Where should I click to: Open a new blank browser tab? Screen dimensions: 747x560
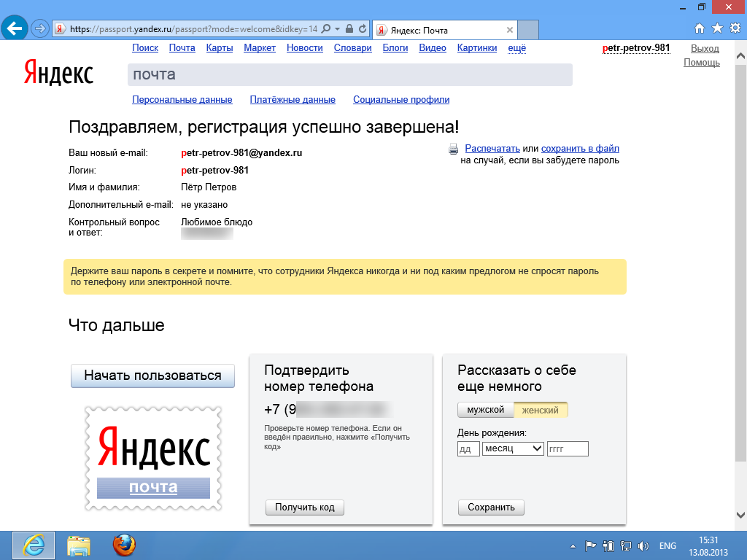[528, 30]
